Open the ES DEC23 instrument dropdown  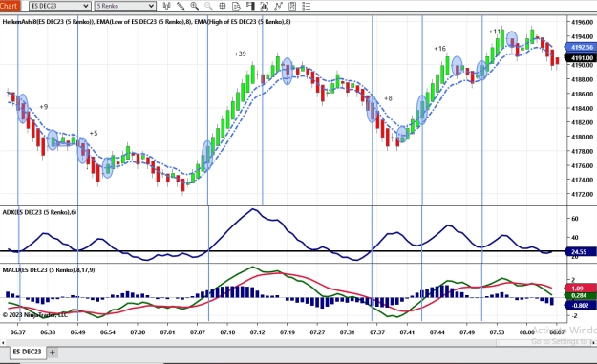(60, 6)
